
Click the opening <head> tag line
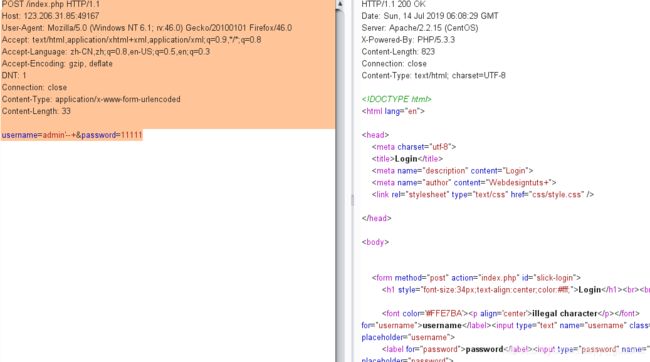point(375,135)
